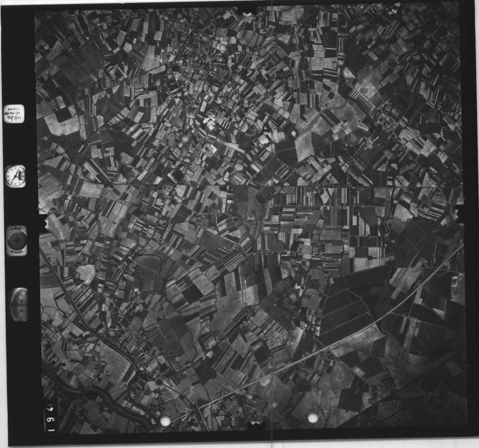
Task: Click the handwritten label card in left margin
Action: [13, 113]
